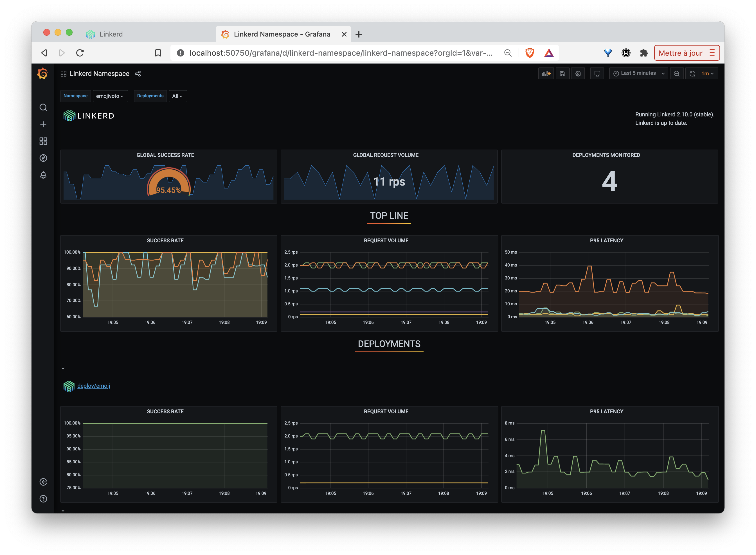The image size is (756, 555).
Task: Open the emojivoto namespace dropdown
Action: (x=110, y=96)
